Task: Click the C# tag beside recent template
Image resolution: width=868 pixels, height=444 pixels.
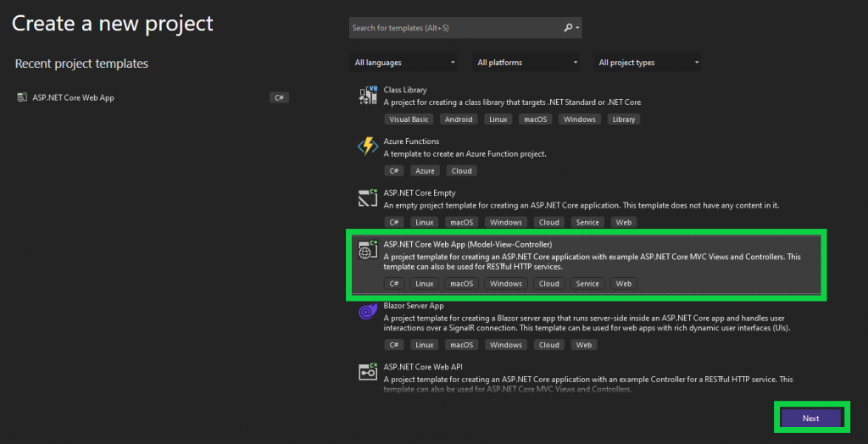Action: pos(279,97)
